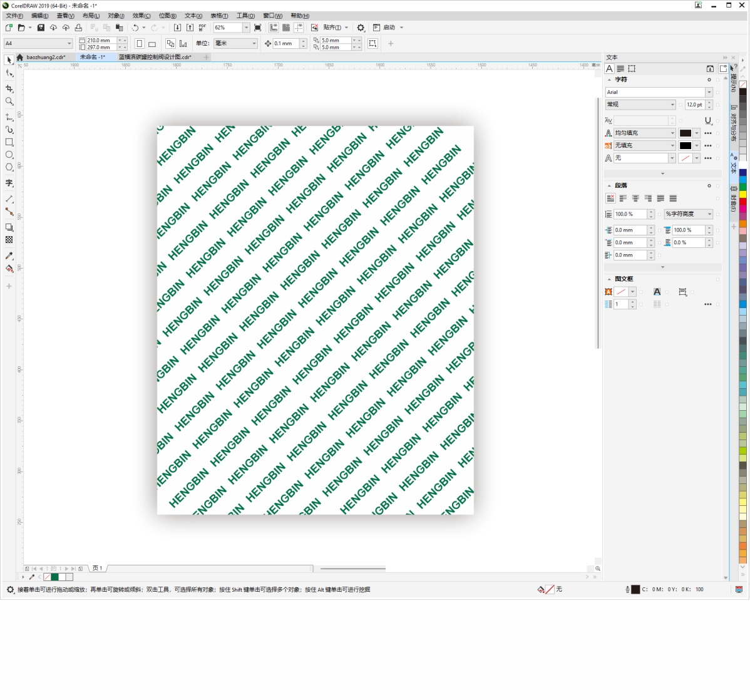This screenshot has height=700, width=750.
Task: Open the 文件 menu
Action: (14, 16)
